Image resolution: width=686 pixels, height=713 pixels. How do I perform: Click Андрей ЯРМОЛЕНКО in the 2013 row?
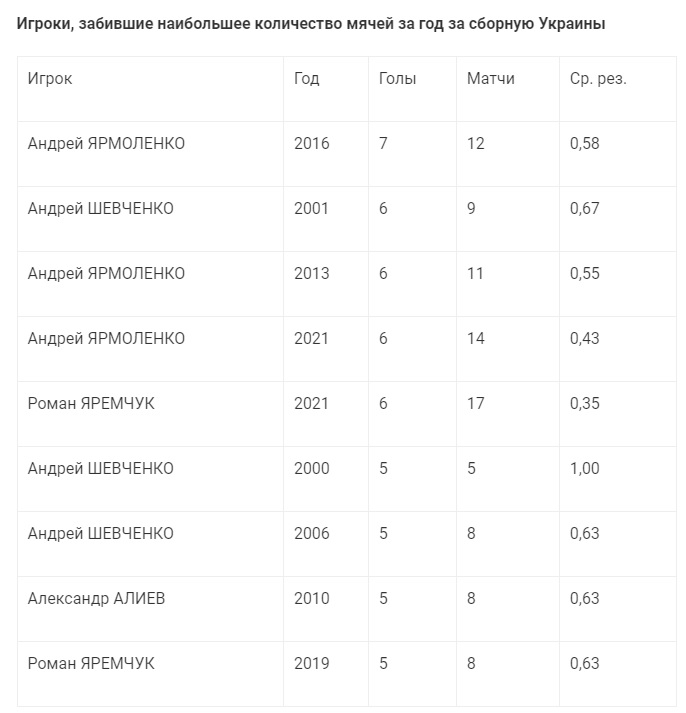tap(106, 274)
